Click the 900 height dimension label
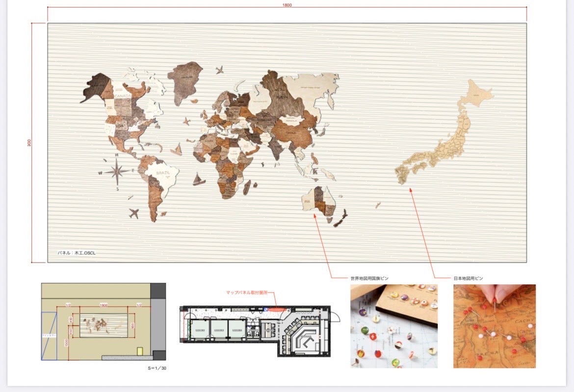This screenshot has height=392, width=574. pyautogui.click(x=29, y=143)
